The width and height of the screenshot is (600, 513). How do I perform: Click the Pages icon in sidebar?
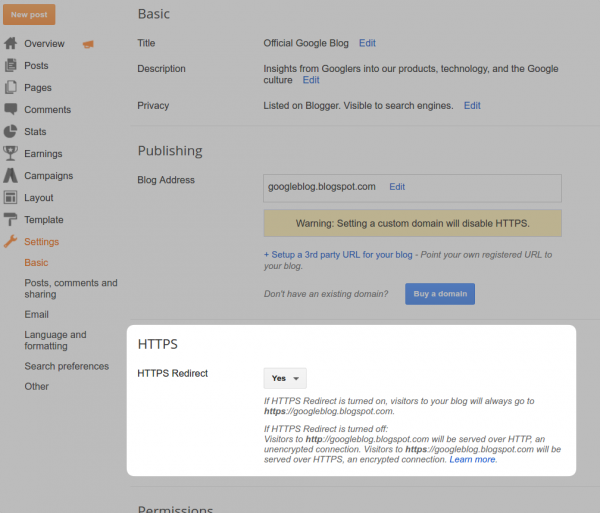pyautogui.click(x=11, y=88)
